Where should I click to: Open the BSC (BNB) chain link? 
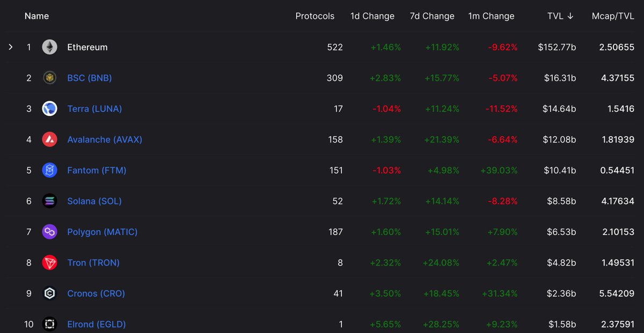[90, 78]
